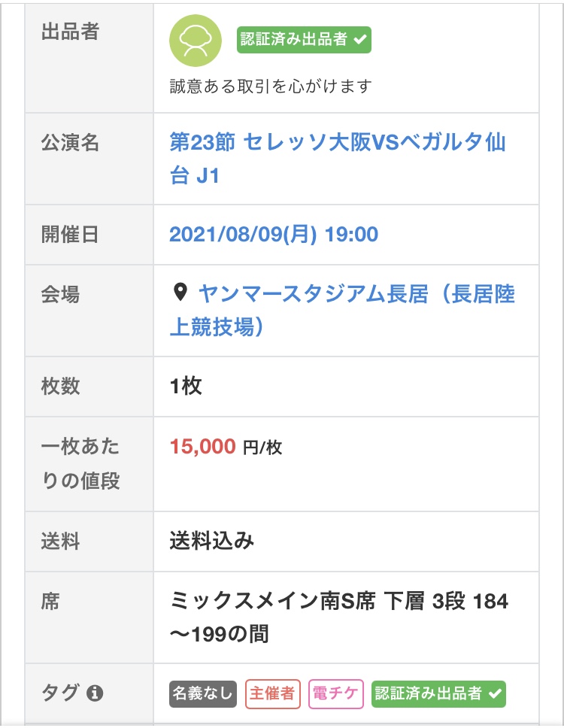Click the 出品者 row label

(70, 32)
